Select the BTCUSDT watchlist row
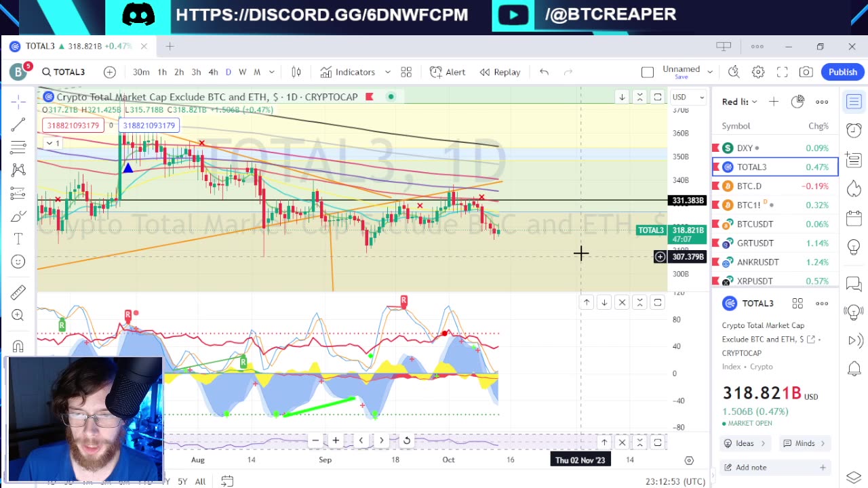The height and width of the screenshot is (488, 868). tap(775, 224)
